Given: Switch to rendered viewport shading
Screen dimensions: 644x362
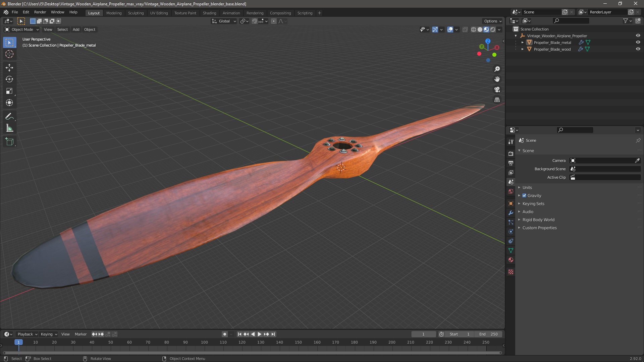Looking at the screenshot, I should 493,29.
